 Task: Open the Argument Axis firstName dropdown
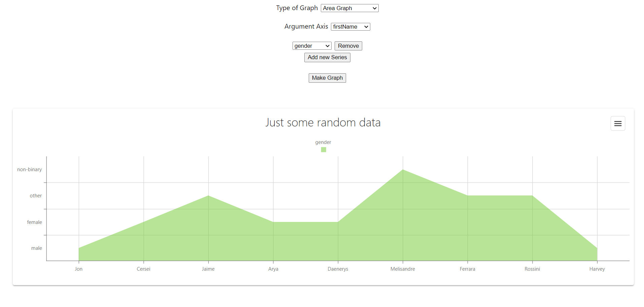pyautogui.click(x=350, y=27)
